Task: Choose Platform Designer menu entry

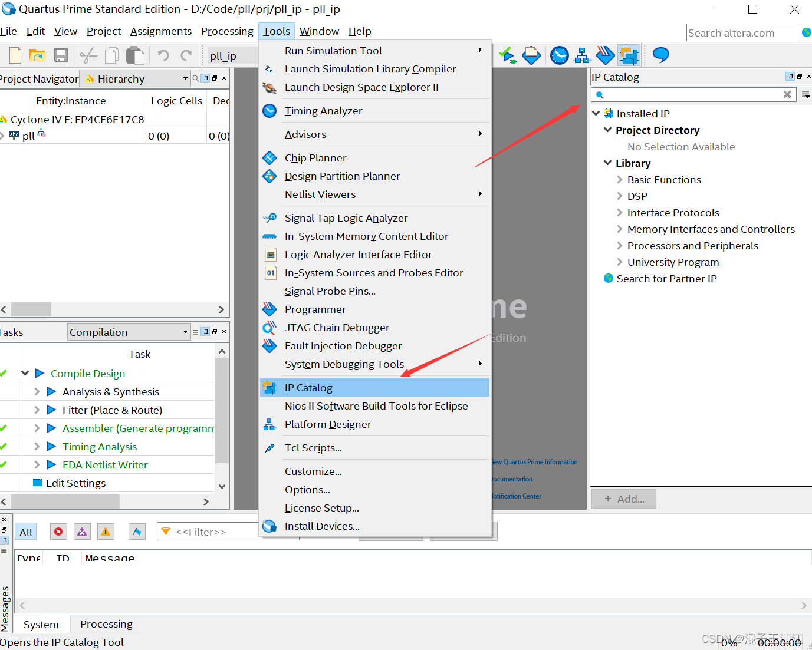Action: 374,424
